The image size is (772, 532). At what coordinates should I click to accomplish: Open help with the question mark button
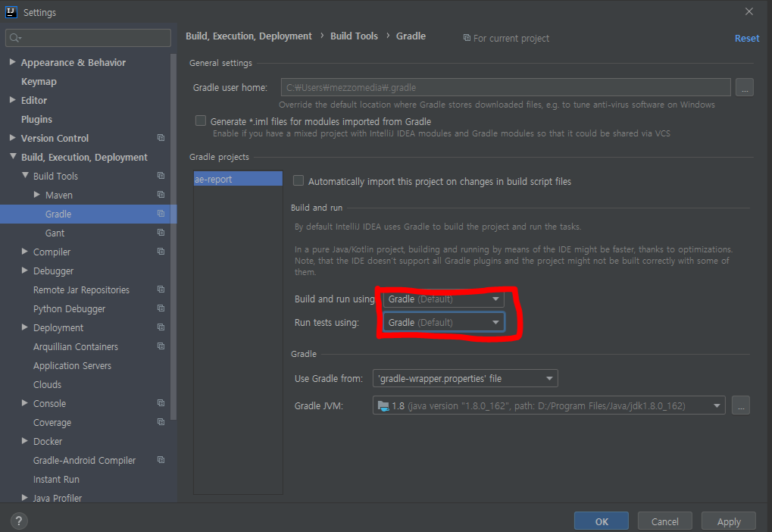click(x=19, y=521)
